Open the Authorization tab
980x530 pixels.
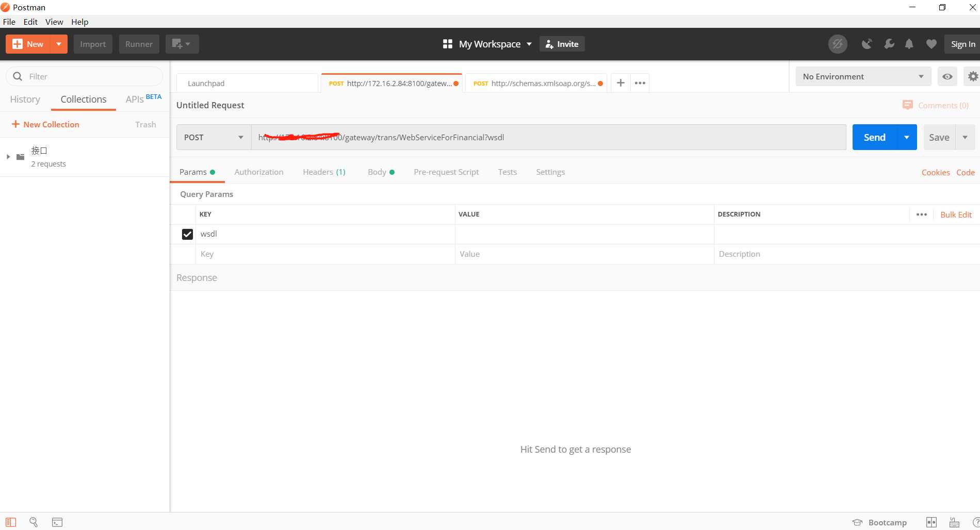[259, 172]
